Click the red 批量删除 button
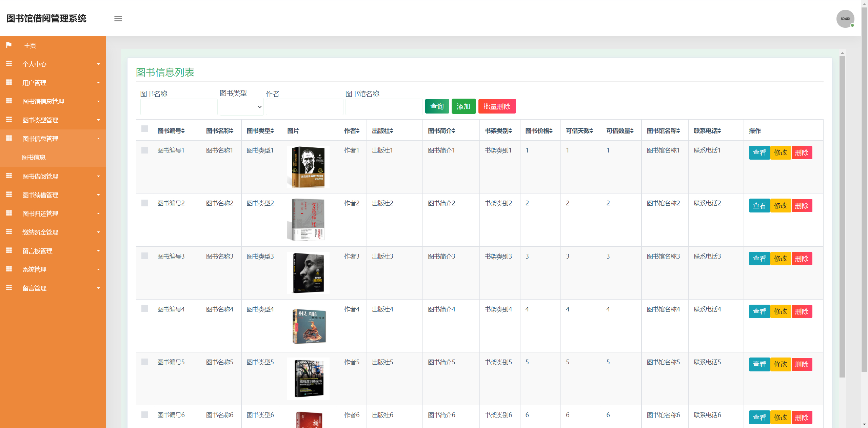Image resolution: width=868 pixels, height=428 pixels. point(497,106)
